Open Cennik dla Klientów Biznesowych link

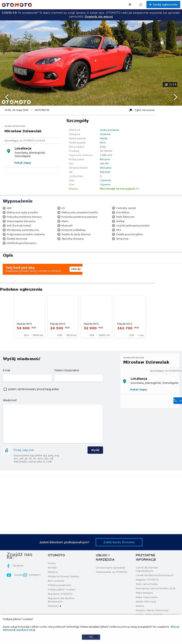(x=155, y=575)
